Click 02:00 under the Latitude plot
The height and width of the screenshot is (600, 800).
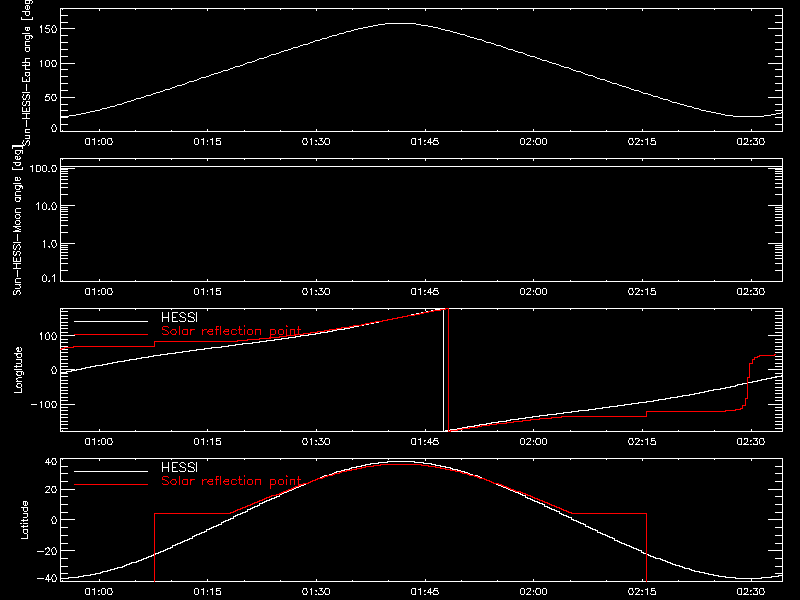533,592
